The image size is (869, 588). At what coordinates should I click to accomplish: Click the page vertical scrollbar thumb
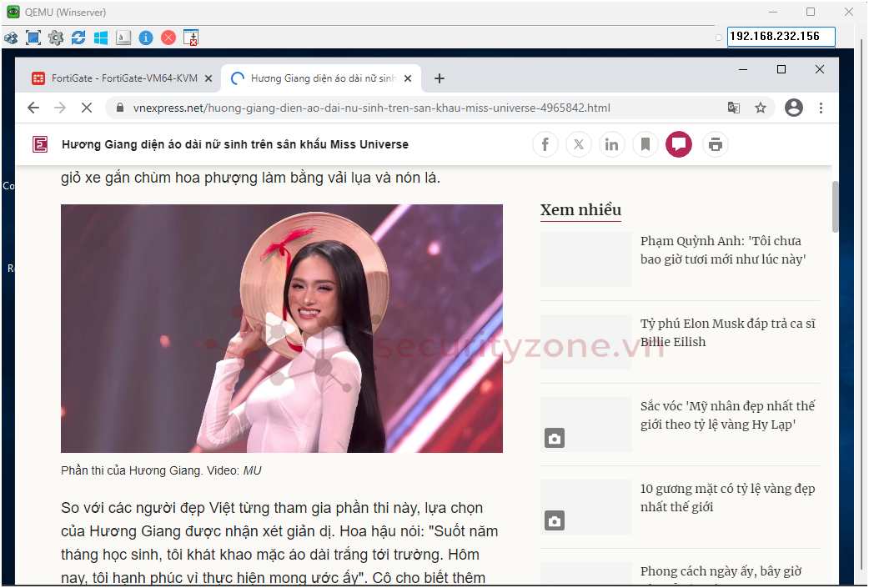pyautogui.click(x=836, y=206)
